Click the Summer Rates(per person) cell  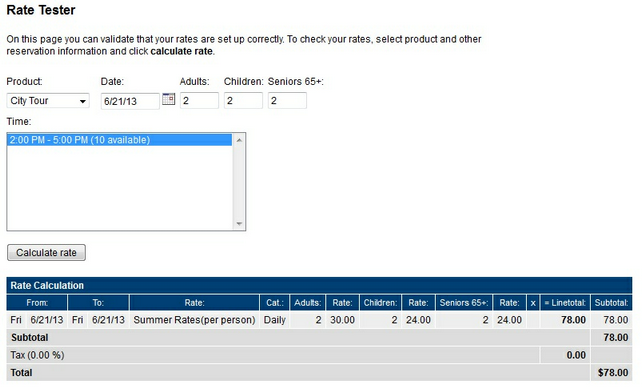pyautogui.click(x=194, y=320)
